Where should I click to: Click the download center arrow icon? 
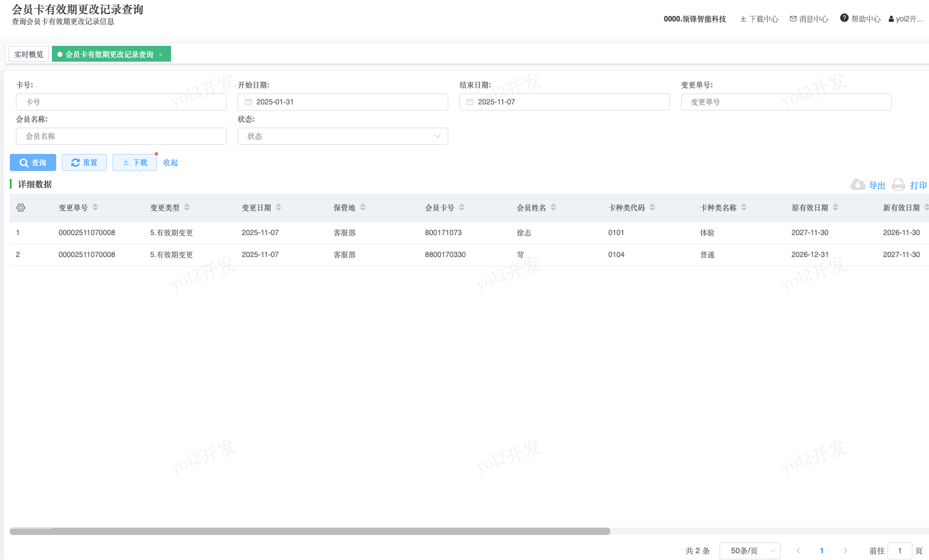click(743, 19)
